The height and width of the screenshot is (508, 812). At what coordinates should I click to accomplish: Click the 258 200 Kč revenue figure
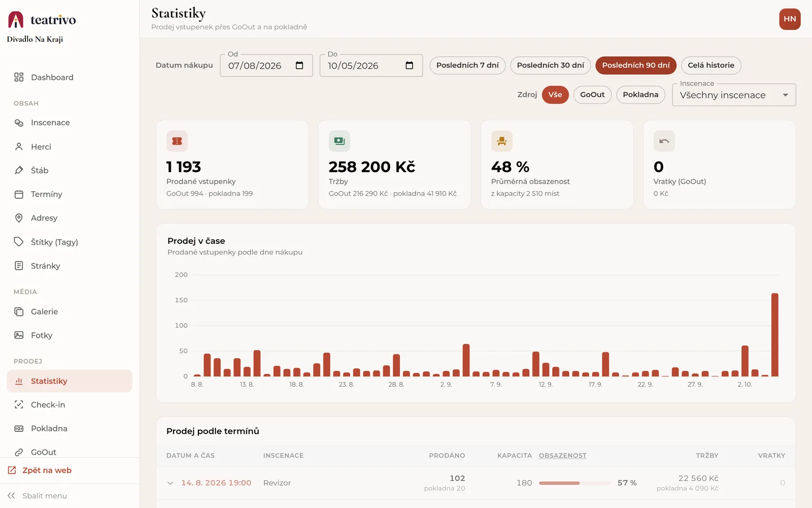372,167
